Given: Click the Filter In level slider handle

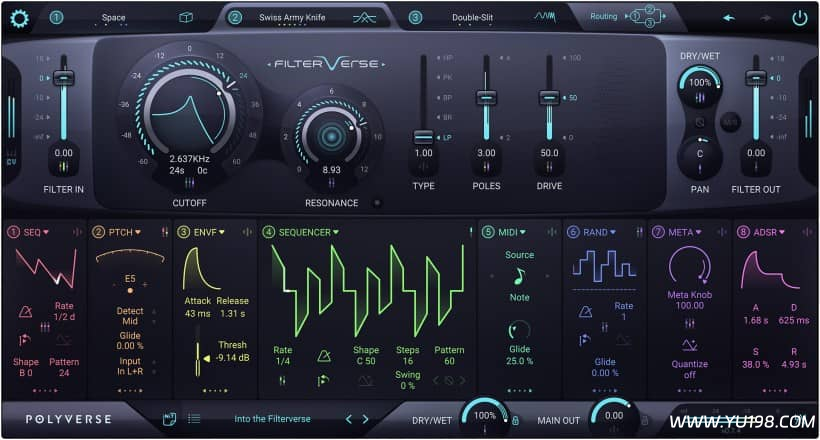Looking at the screenshot, I should point(63,78).
